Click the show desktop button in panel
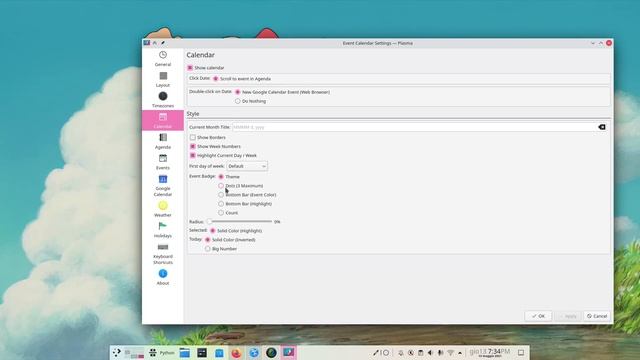The width and height of the screenshot is (640, 360). click(x=521, y=352)
